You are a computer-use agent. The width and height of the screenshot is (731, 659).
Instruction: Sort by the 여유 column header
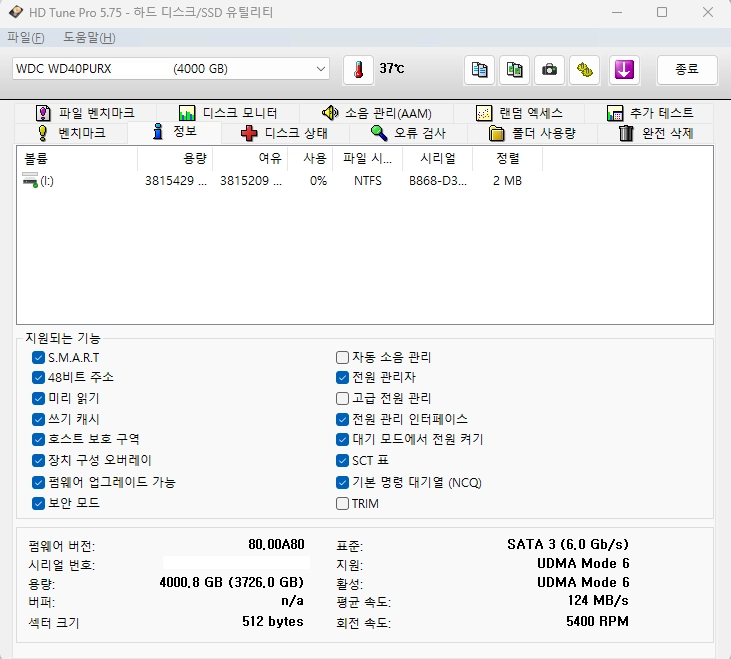[x=250, y=158]
